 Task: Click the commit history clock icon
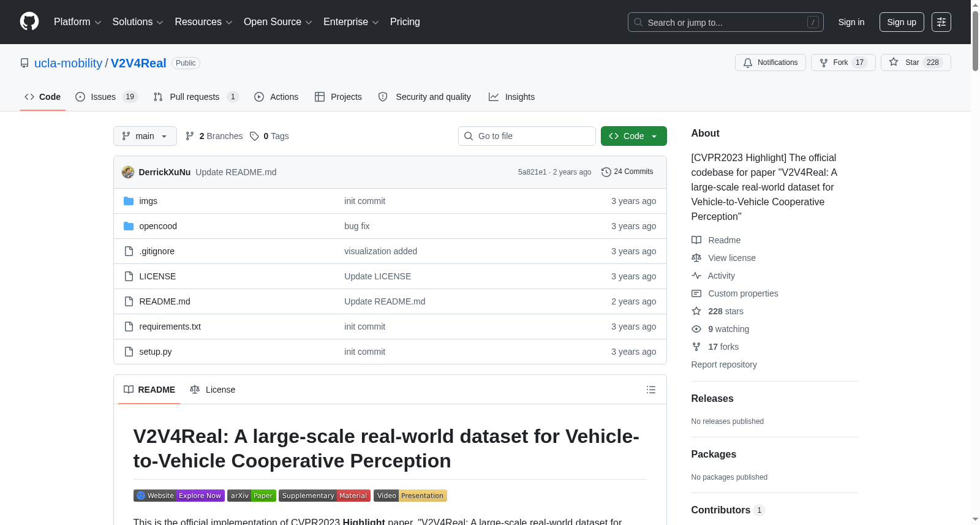pyautogui.click(x=606, y=172)
